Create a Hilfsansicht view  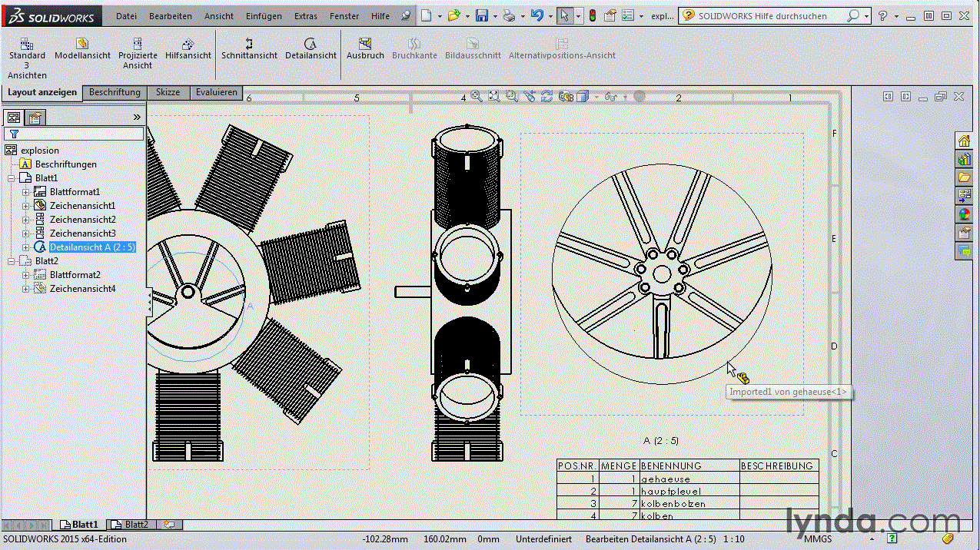pyautogui.click(x=188, y=49)
